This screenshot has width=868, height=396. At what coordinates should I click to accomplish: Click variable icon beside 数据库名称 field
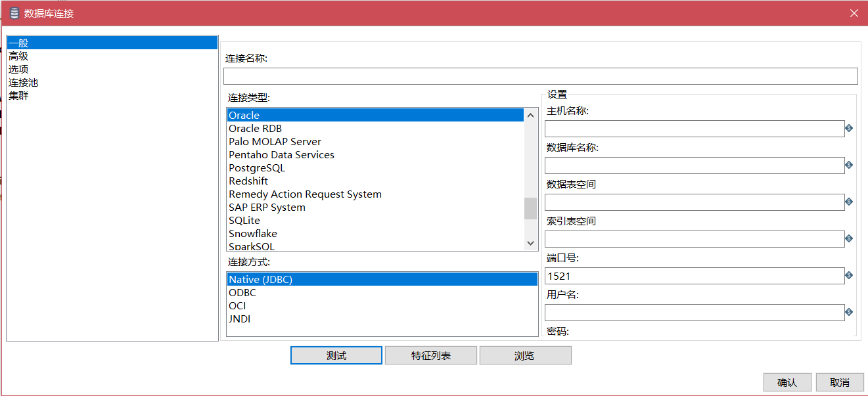point(849,165)
